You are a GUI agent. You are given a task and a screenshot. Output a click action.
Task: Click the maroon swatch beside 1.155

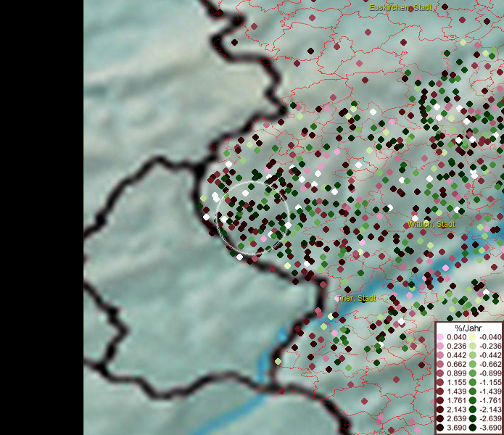(440, 382)
